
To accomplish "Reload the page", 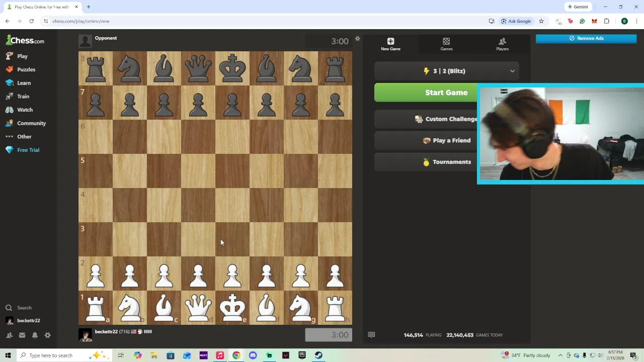I will (x=31, y=21).
